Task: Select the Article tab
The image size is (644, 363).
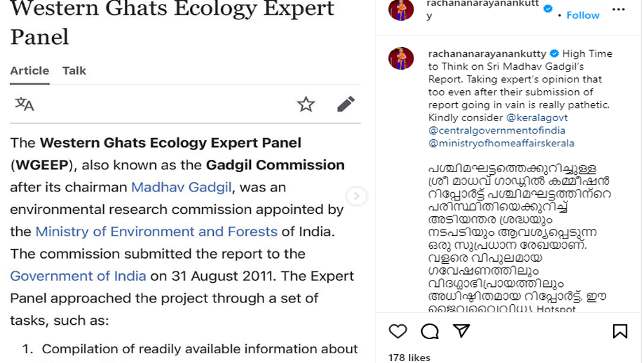Action: (x=30, y=71)
